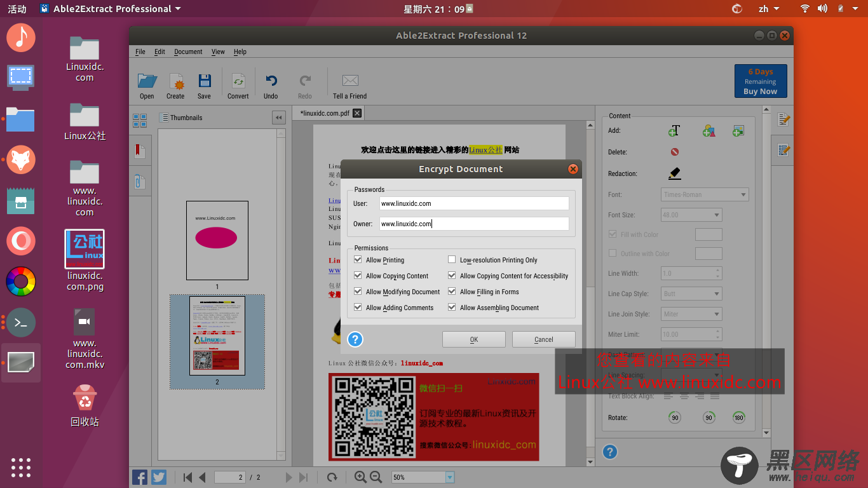Toggle Allow Printing checkbox

point(358,260)
